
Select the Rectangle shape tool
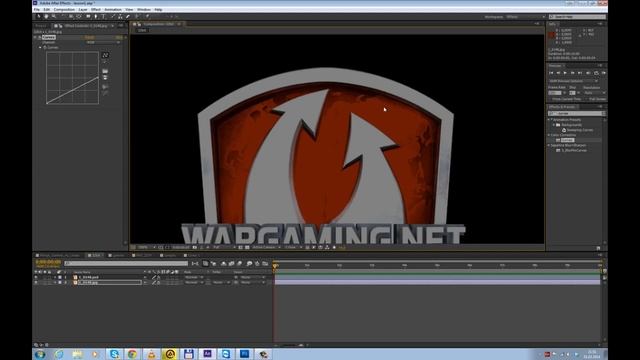click(x=88, y=16)
